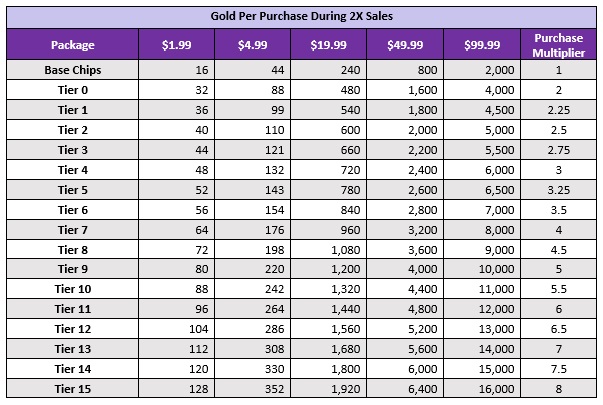603x405 pixels.
Task: Click the Purchase Multiplier column header
Action: 558,45
